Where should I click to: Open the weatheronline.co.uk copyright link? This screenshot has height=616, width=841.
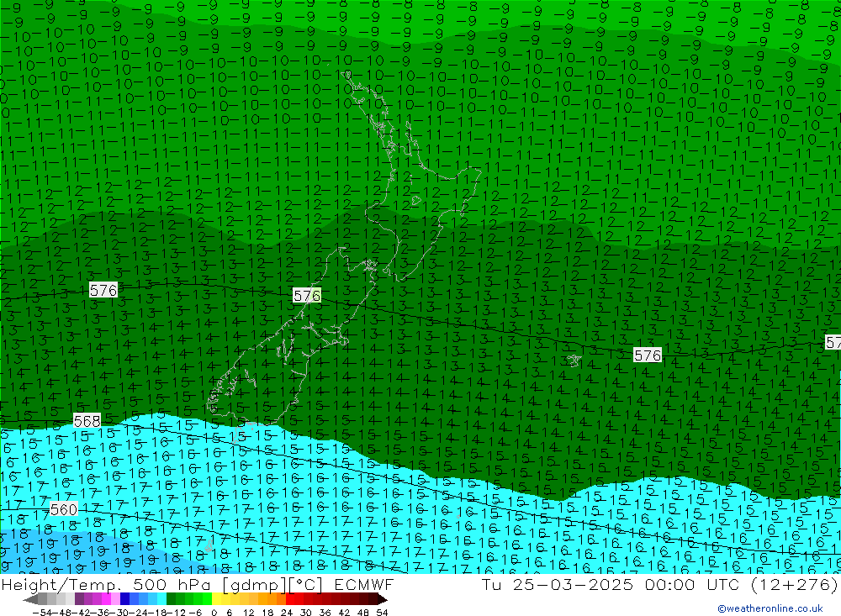[770, 608]
